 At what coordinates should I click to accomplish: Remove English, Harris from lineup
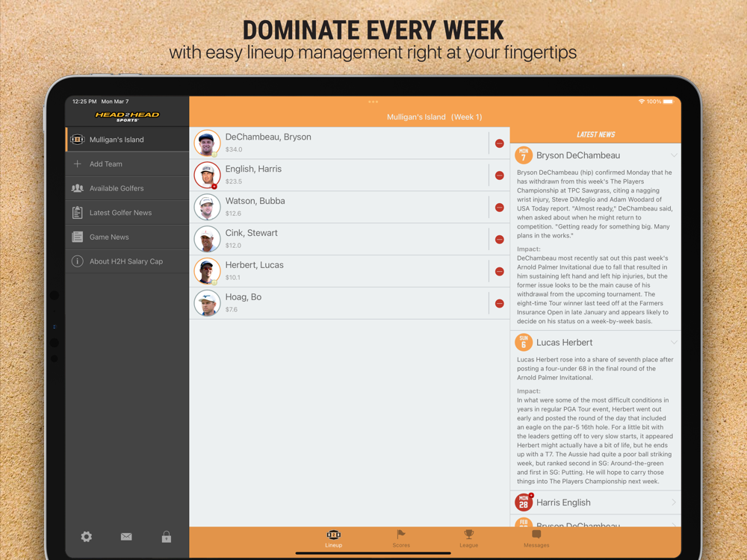click(x=499, y=175)
